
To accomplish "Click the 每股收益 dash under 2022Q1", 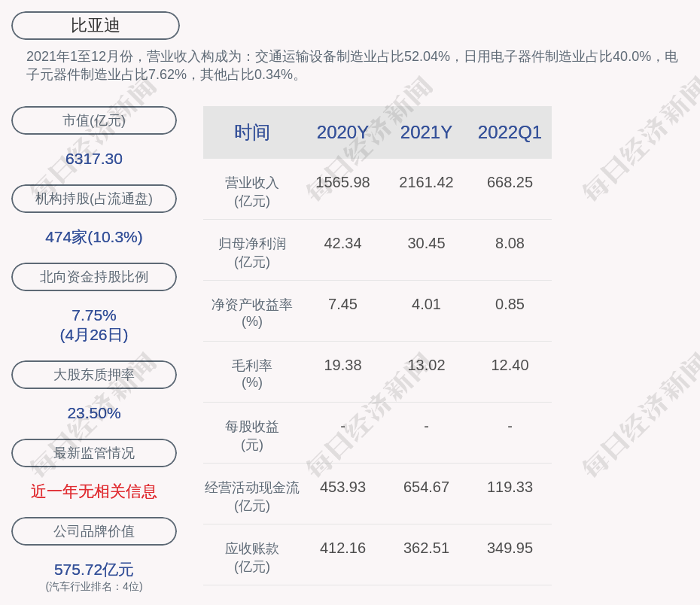I will (x=510, y=427).
